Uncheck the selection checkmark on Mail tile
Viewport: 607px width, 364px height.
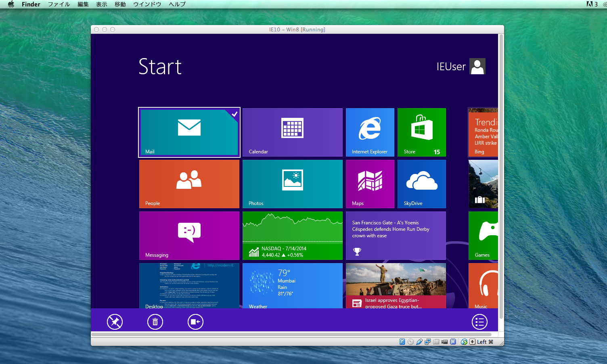tap(234, 114)
